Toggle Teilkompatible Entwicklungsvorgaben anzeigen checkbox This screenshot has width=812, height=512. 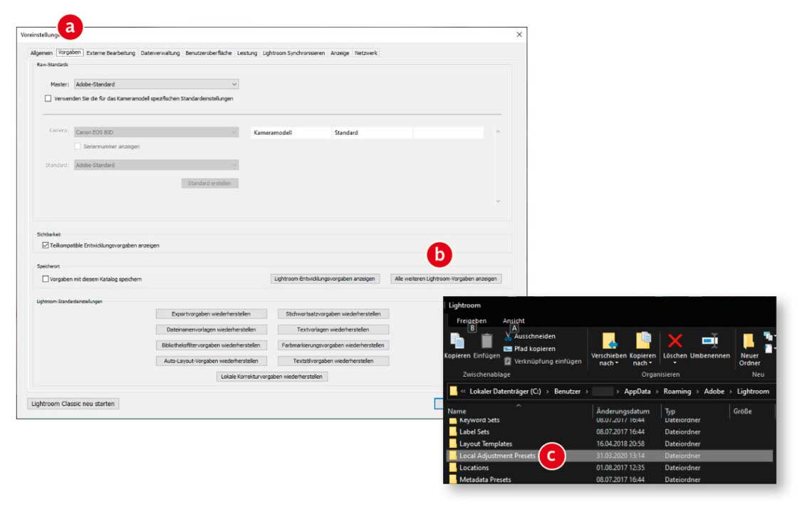(x=46, y=246)
